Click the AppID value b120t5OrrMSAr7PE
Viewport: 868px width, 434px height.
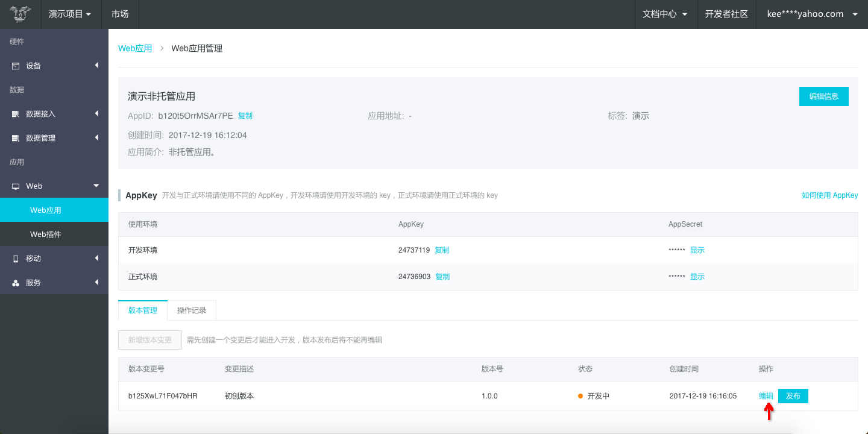[x=195, y=116]
